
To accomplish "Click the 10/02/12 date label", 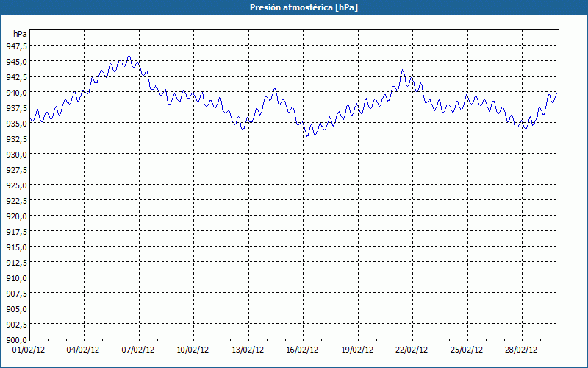I will point(193,350).
